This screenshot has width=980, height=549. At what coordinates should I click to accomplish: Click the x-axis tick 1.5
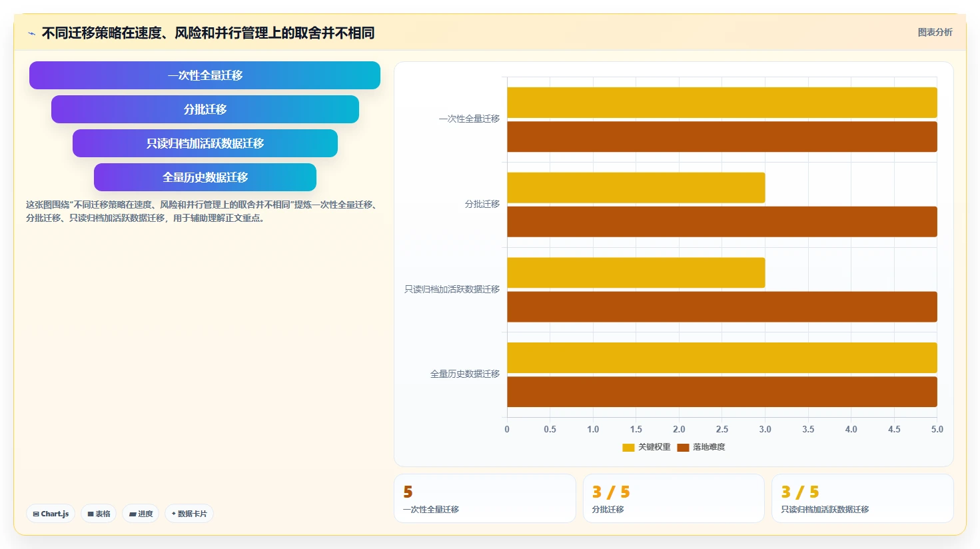tap(636, 430)
